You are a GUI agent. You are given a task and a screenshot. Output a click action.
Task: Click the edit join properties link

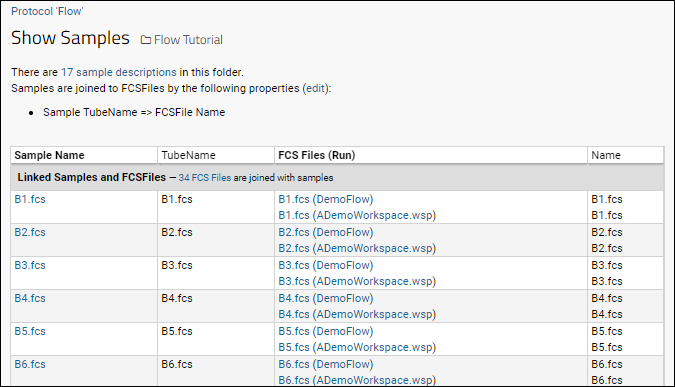pyautogui.click(x=316, y=88)
